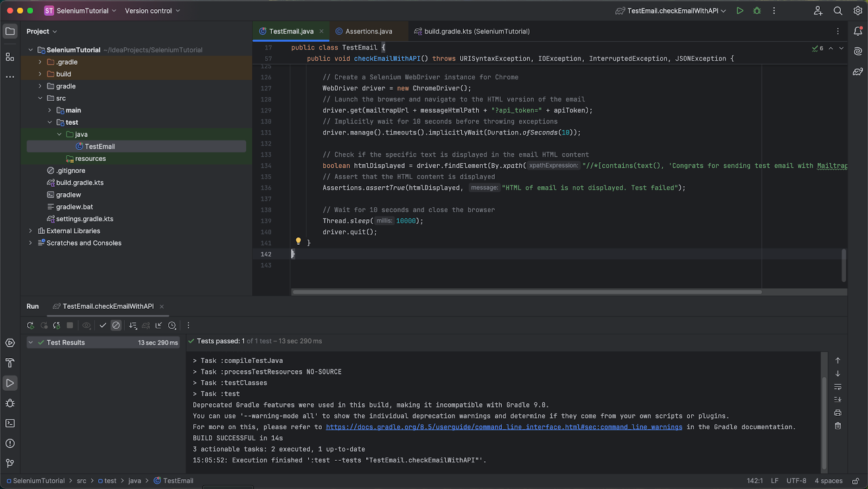This screenshot has width=868, height=489.
Task: Rerun the tests in the Run panel
Action: (x=30, y=326)
